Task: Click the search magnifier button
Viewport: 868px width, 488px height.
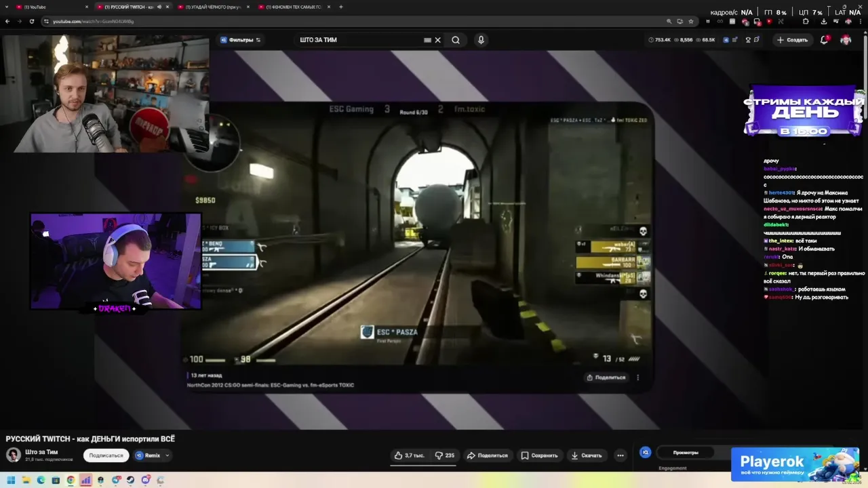Action: coord(456,40)
